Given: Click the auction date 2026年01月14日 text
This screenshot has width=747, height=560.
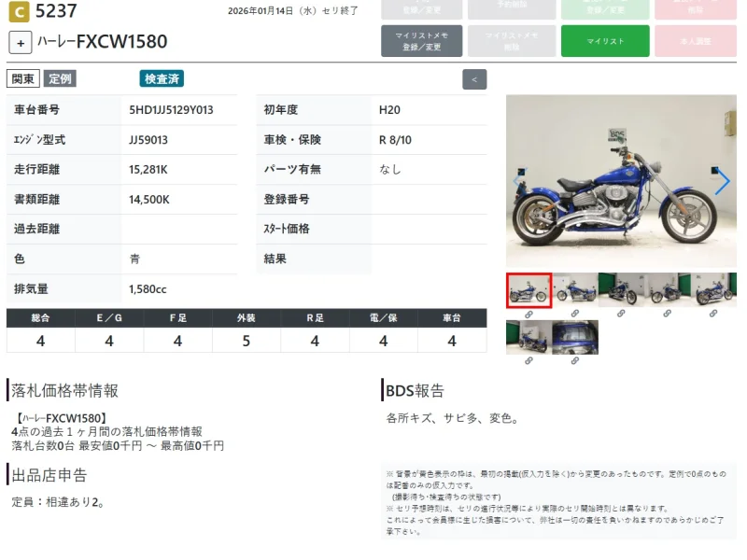Looking at the screenshot, I should tap(261, 11).
